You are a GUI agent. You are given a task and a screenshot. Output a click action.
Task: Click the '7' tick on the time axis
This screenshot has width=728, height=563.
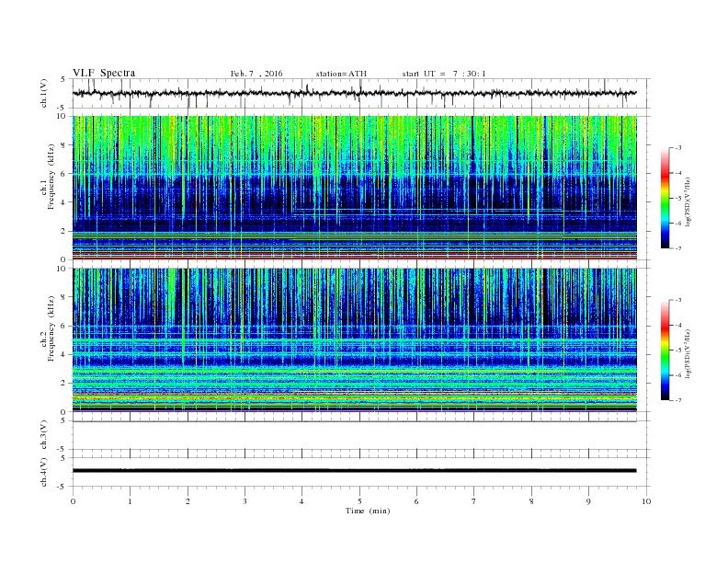coord(474,501)
